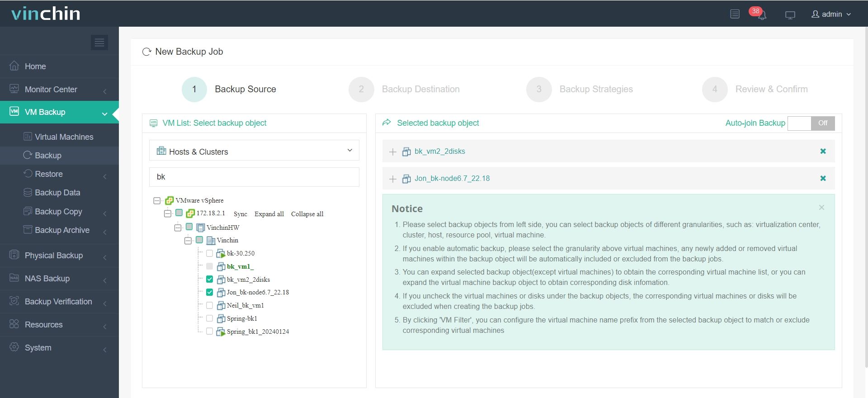The height and width of the screenshot is (398, 868).
Task: Check the bk-30.250 checkbox
Action: [x=209, y=253]
